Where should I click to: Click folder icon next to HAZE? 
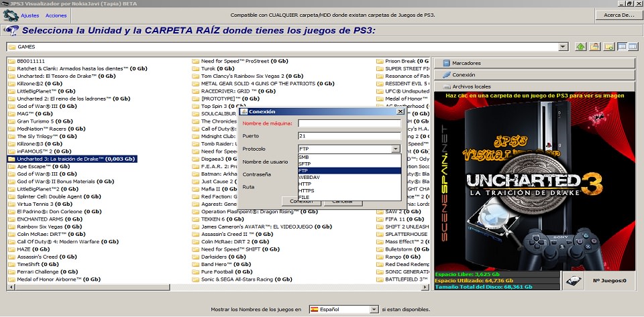(x=11, y=249)
